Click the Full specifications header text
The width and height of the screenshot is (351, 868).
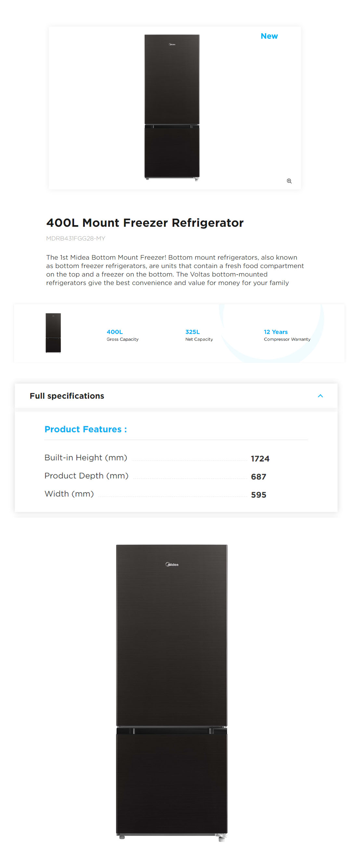pyautogui.click(x=67, y=396)
